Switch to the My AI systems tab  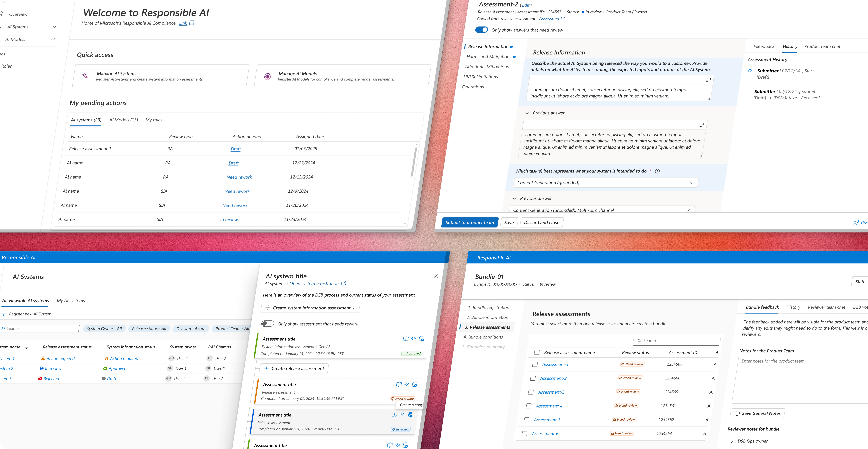71,301
